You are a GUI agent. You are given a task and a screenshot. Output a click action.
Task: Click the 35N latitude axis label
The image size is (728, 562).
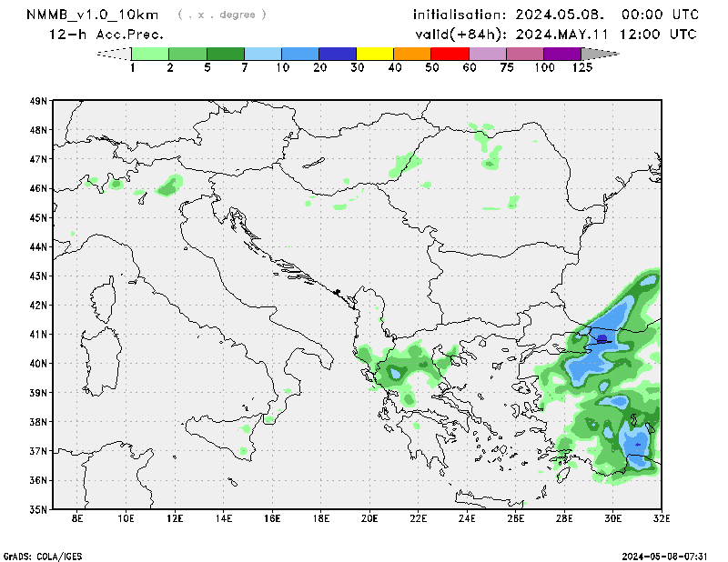click(x=38, y=509)
